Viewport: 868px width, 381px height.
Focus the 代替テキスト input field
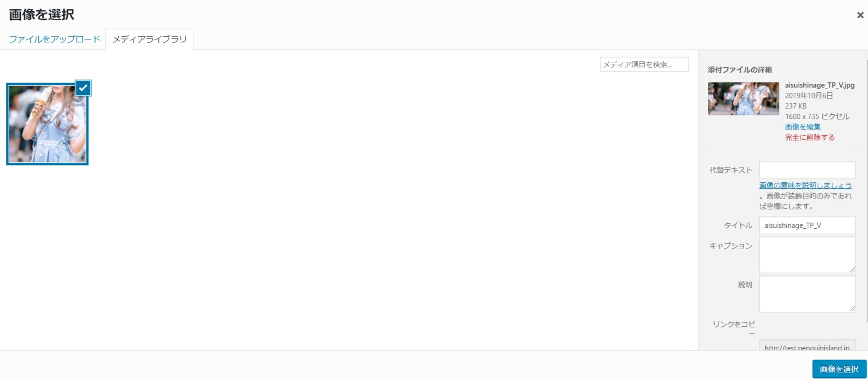807,170
